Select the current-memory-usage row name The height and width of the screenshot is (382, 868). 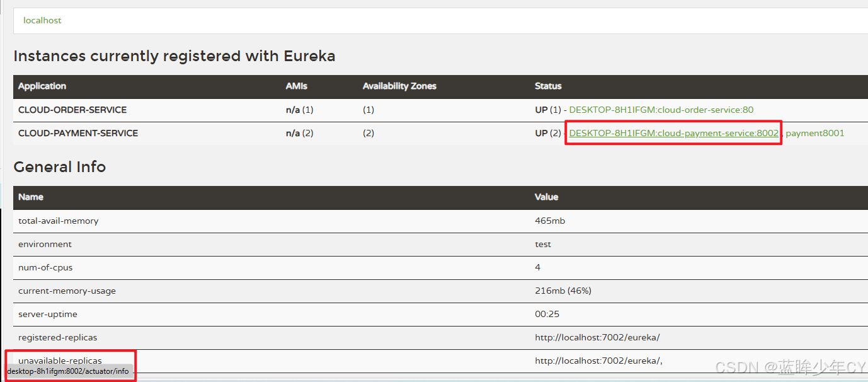point(67,291)
